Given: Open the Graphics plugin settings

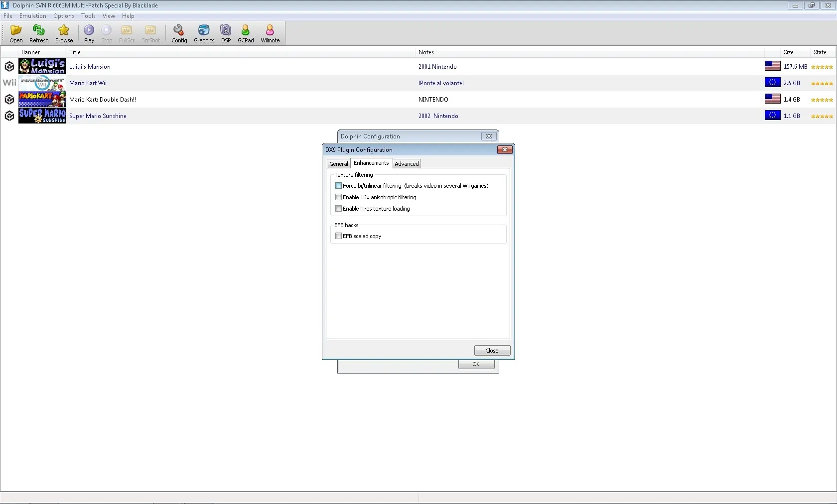Looking at the screenshot, I should [204, 33].
